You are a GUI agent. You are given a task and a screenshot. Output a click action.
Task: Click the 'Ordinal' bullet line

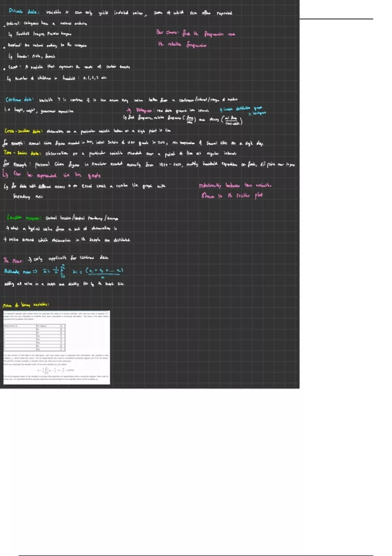(46, 24)
